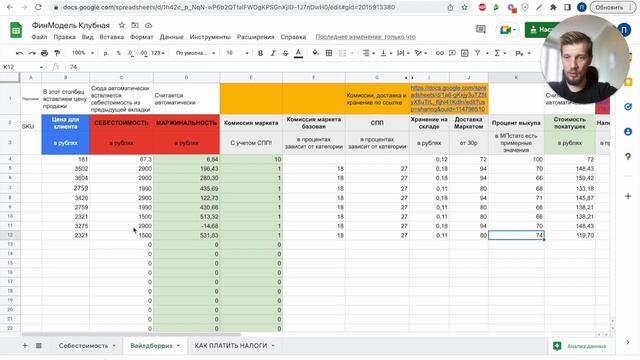This screenshot has width=640, height=360.
Task: Star the ФинМодель Клубная document
Action: point(122,25)
